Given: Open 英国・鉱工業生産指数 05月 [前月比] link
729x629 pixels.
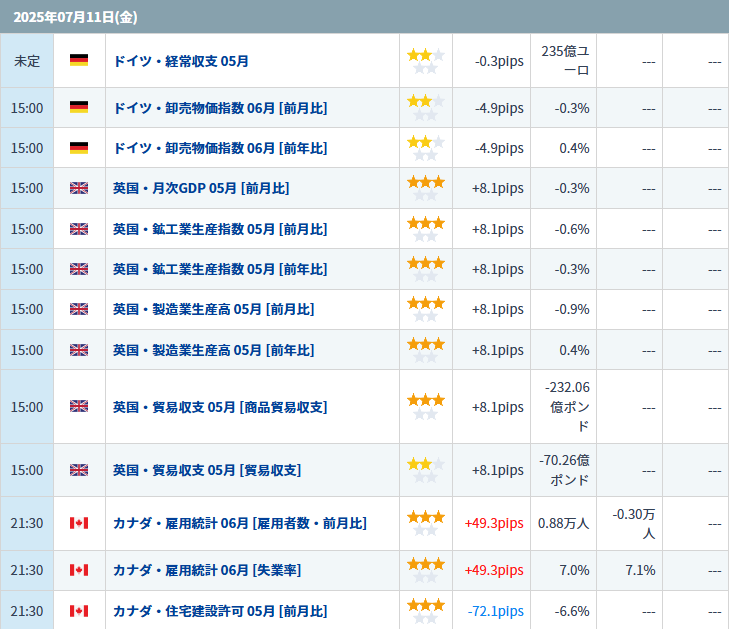Looking at the screenshot, I should [x=220, y=229].
